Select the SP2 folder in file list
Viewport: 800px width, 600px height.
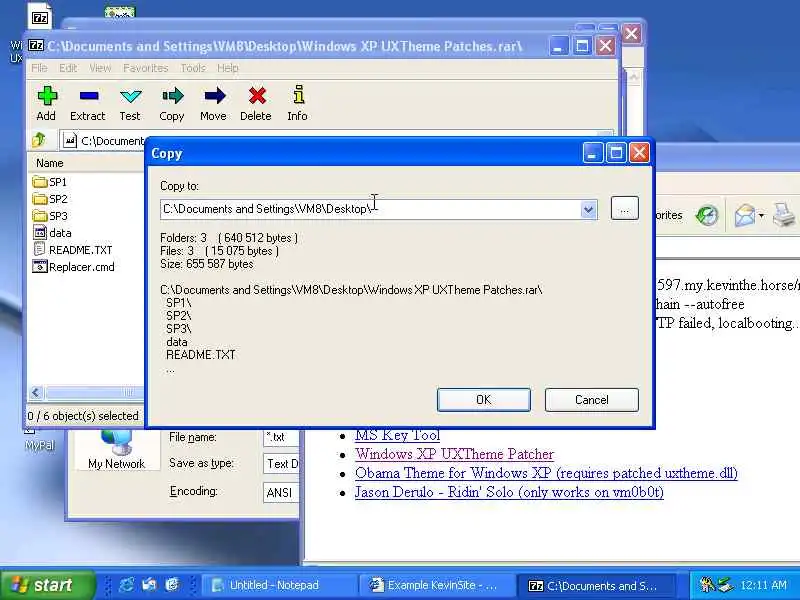(x=49, y=199)
